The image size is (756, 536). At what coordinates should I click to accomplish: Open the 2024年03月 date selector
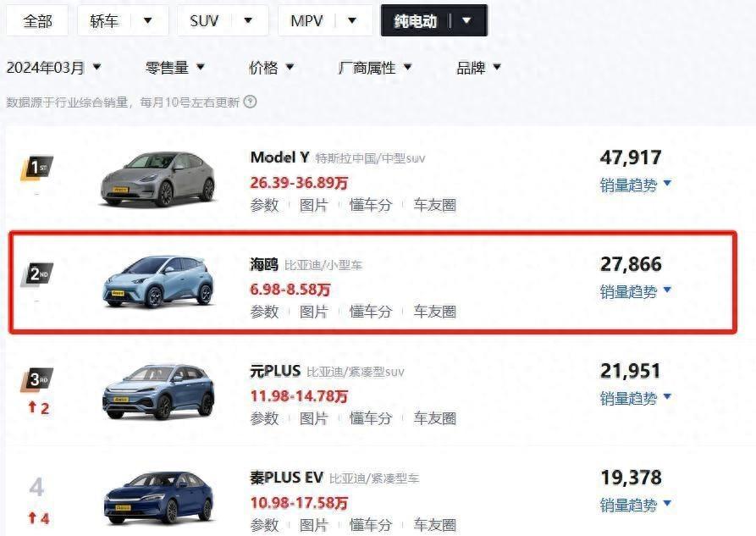54,68
